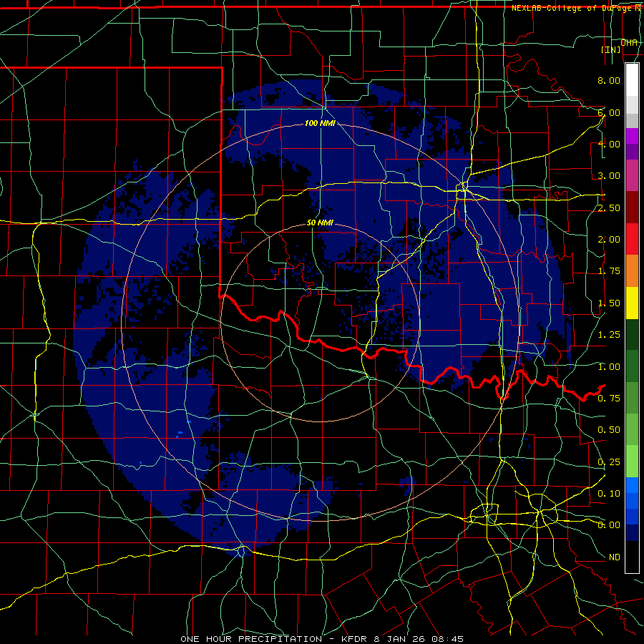Select the white legend swatch at top
Viewport: 644px width, 644px height.
point(632,80)
